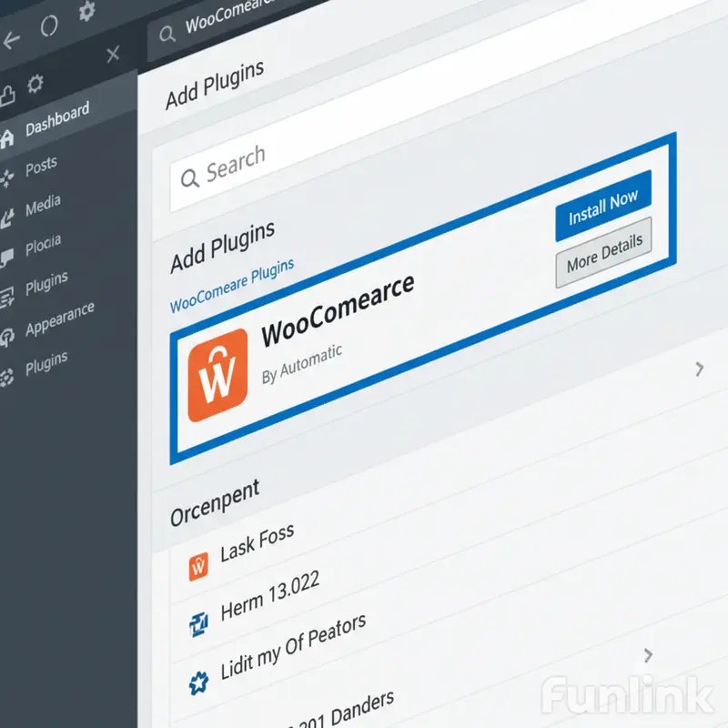
Task: Expand the Lidit my Of Peators row chevron
Action: point(648,655)
